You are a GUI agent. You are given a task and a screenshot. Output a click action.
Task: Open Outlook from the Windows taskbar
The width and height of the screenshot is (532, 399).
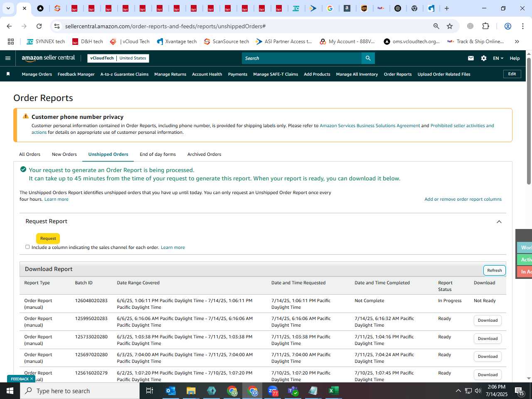click(170, 391)
